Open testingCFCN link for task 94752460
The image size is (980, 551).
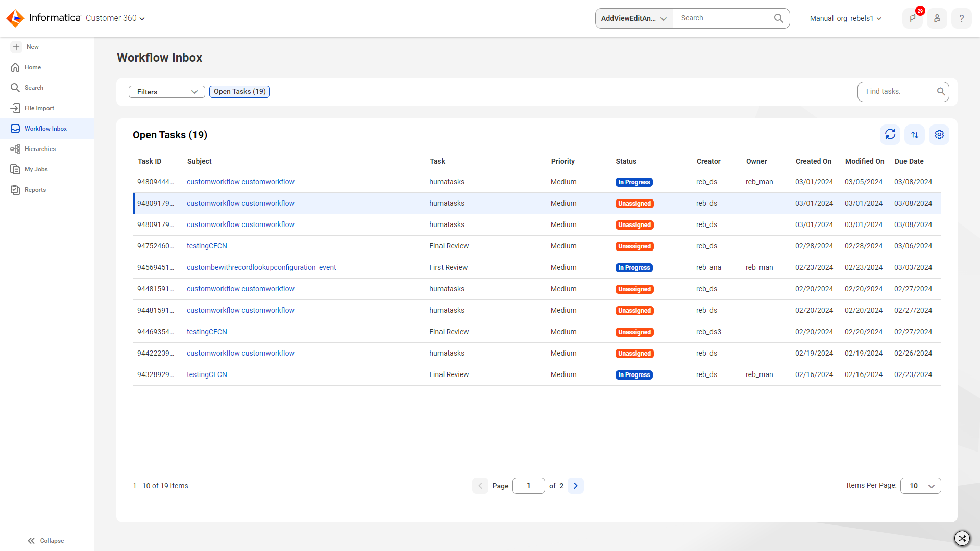pyautogui.click(x=207, y=246)
